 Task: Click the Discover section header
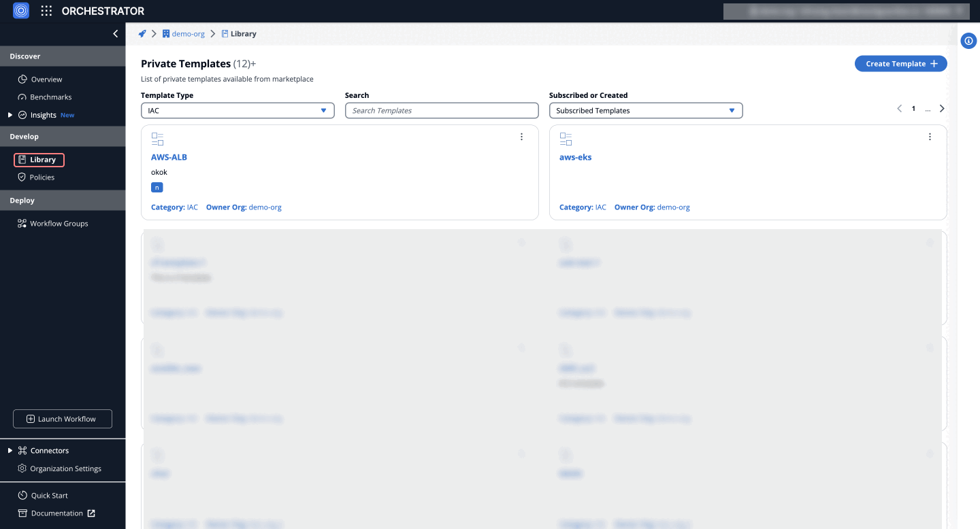click(x=63, y=56)
